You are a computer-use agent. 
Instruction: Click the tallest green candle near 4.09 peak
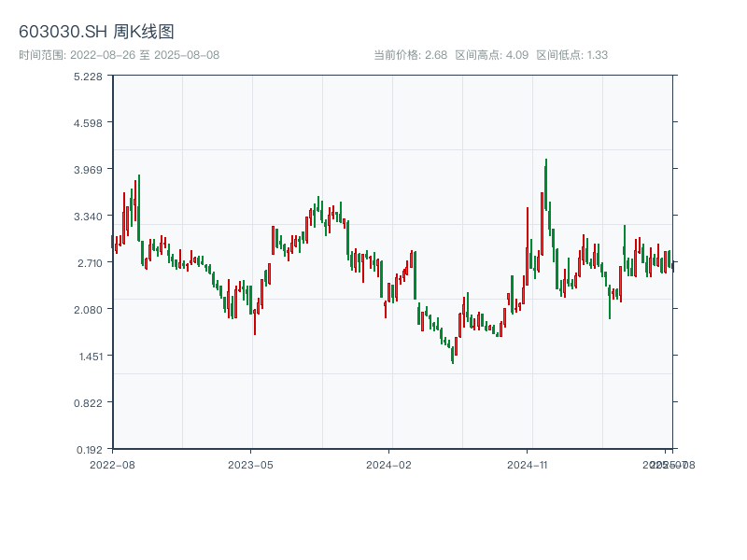pyautogui.click(x=546, y=185)
